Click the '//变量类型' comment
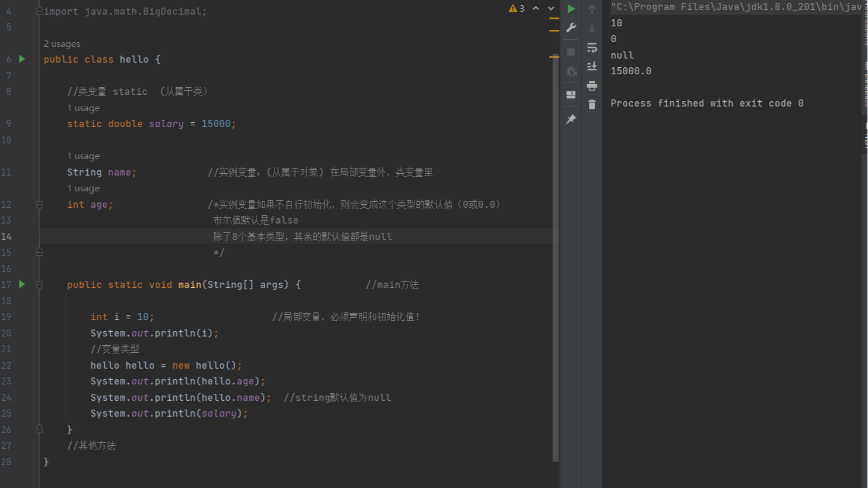 115,349
